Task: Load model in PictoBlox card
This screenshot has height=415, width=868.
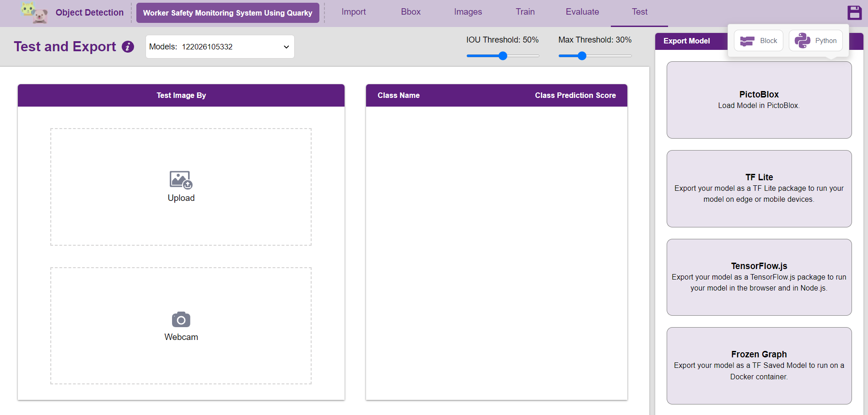Action: [759, 100]
